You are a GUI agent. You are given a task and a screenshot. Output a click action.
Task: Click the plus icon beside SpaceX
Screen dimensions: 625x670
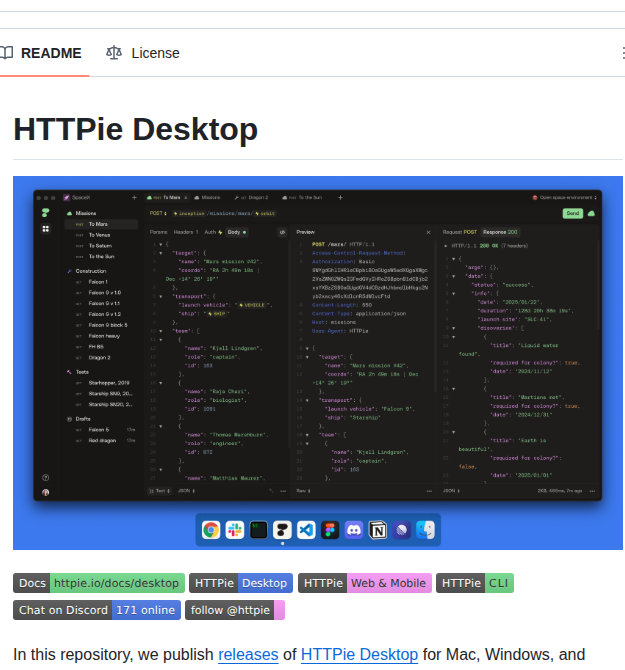point(134,197)
